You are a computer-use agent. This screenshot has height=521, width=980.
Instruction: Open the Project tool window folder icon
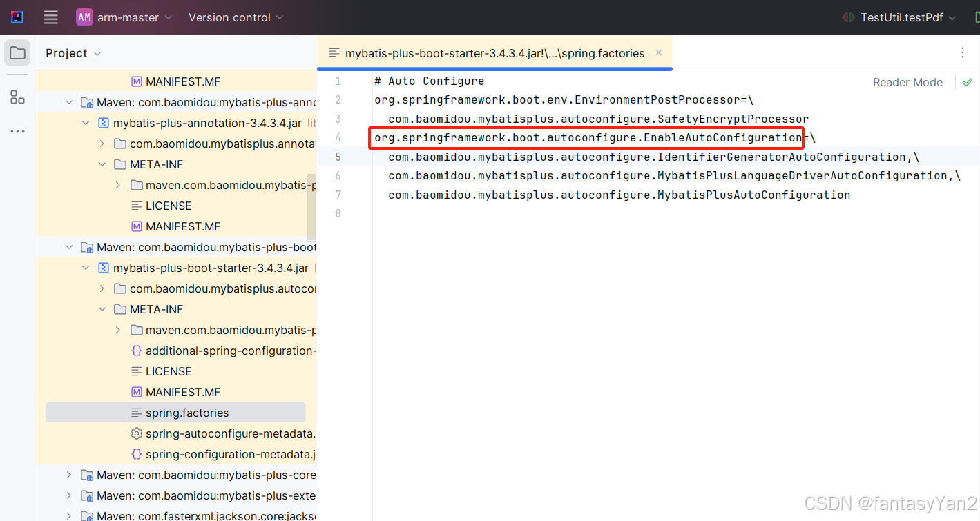[x=17, y=53]
